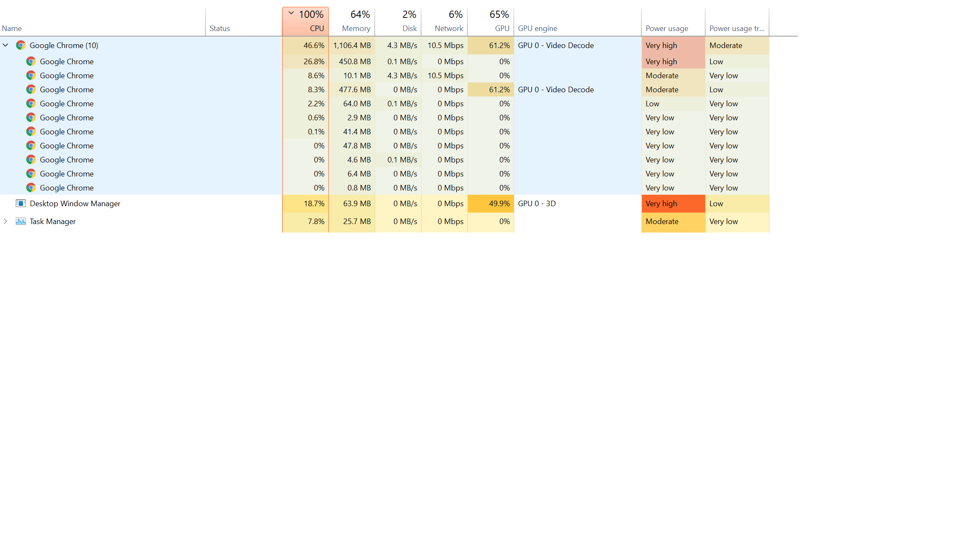Expand the Task Manager process group
Image resolution: width=980 pixels, height=551 pixels.
coord(6,222)
